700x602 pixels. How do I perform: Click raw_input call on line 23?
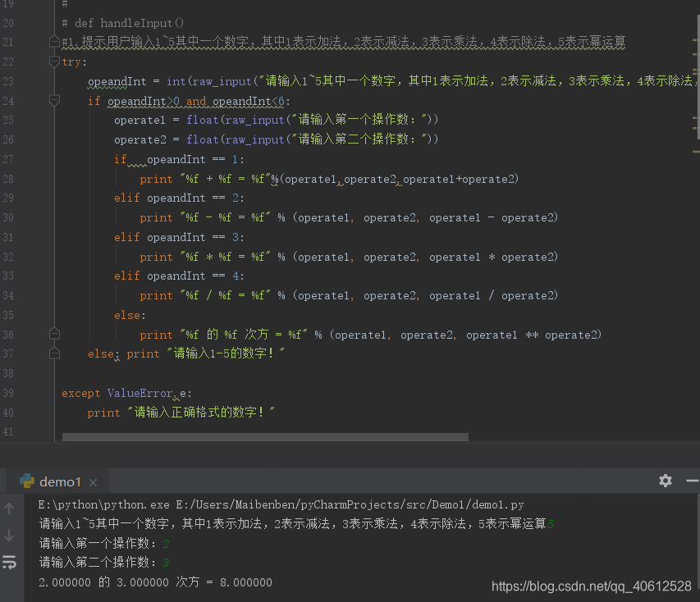tap(222, 82)
